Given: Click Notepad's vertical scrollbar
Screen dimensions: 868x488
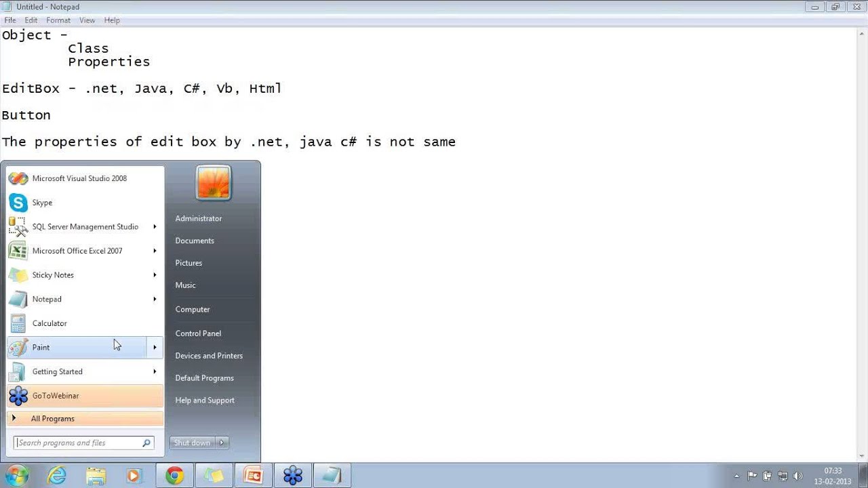Looking at the screenshot, I should (862, 244).
